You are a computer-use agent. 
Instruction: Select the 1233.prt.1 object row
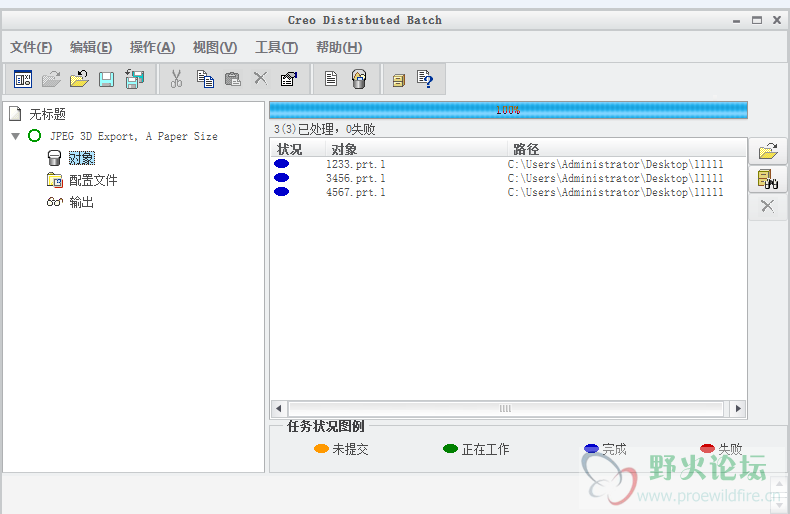tap(508, 164)
